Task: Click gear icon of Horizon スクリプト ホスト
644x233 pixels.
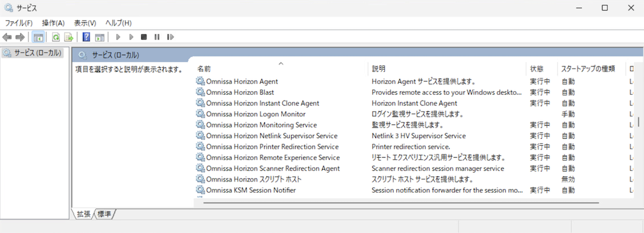Action: [200, 179]
